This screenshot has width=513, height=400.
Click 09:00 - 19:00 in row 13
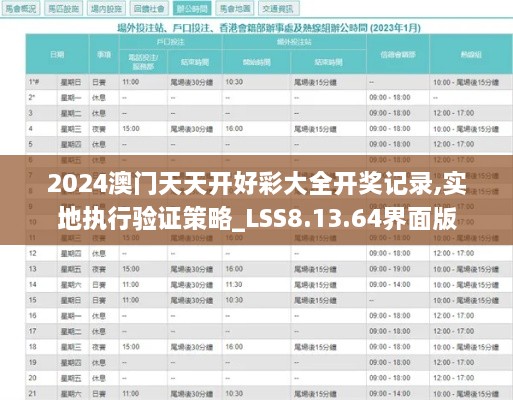point(390,269)
